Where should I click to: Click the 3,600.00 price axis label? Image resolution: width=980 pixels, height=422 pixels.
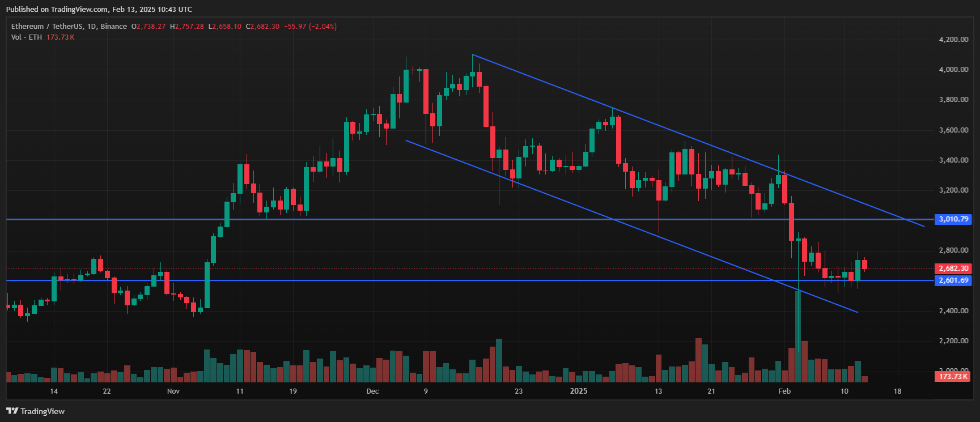point(953,130)
